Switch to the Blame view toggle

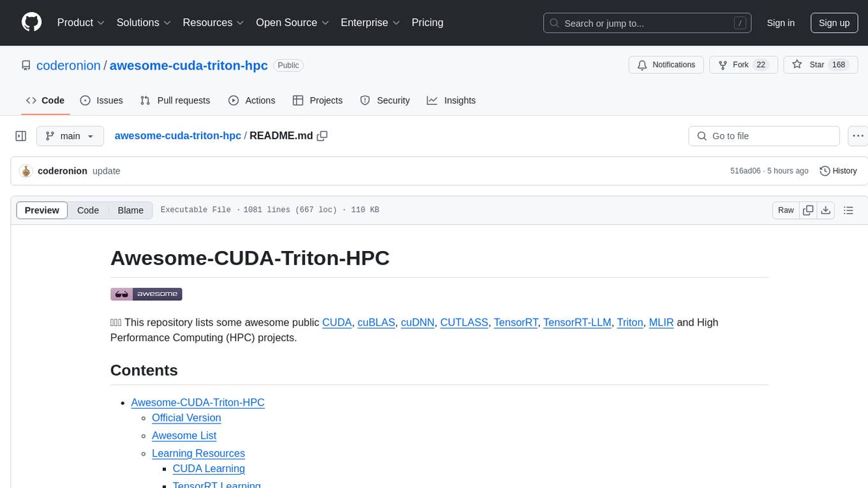click(131, 210)
